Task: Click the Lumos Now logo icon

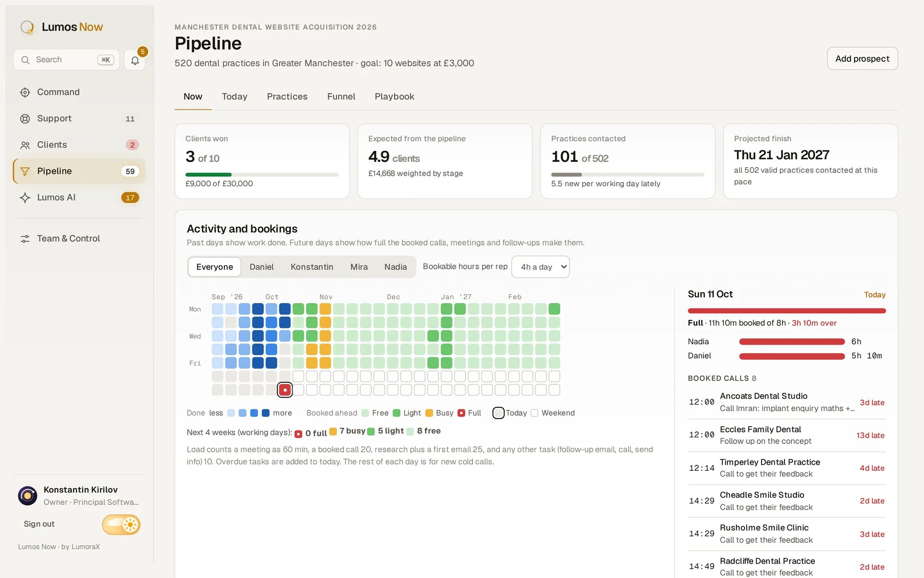Action: [27, 27]
